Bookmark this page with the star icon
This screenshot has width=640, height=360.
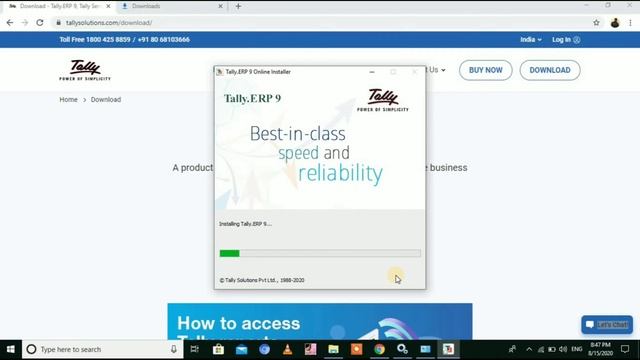(596, 23)
